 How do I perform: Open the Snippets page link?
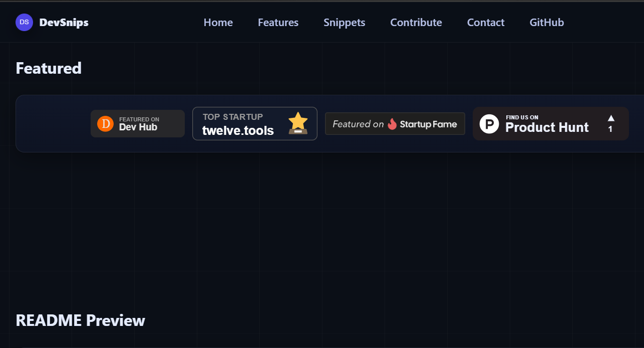(345, 23)
